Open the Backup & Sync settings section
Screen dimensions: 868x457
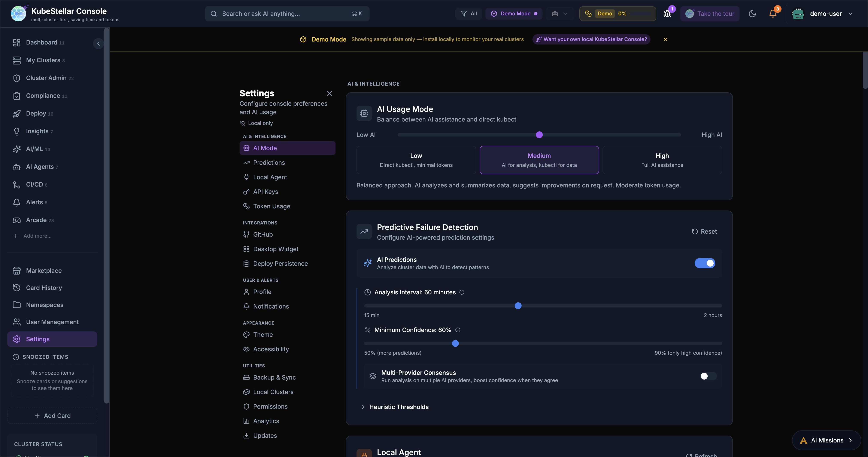pos(274,377)
